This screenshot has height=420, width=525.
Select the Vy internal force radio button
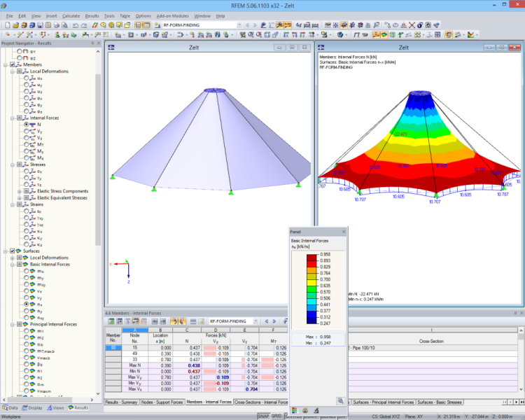[27, 131]
